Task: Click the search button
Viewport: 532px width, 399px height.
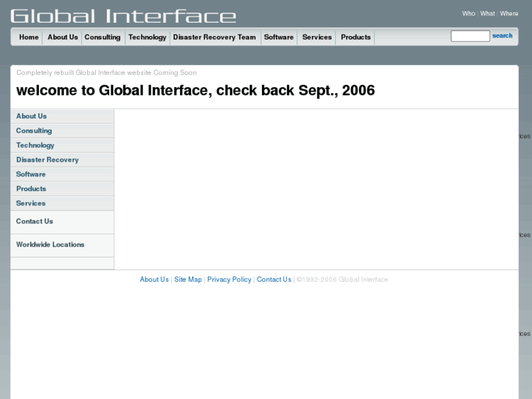Action: pyautogui.click(x=502, y=36)
